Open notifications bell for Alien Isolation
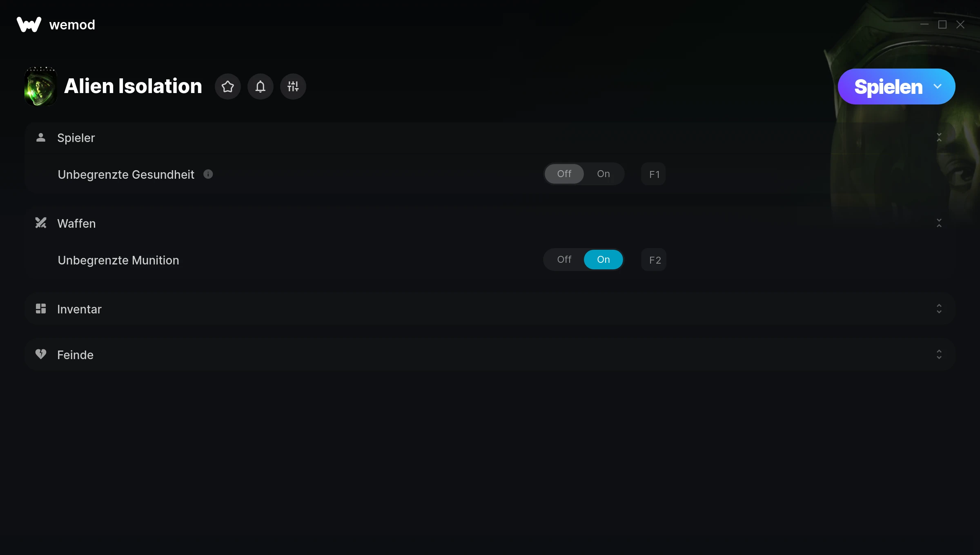 point(261,87)
